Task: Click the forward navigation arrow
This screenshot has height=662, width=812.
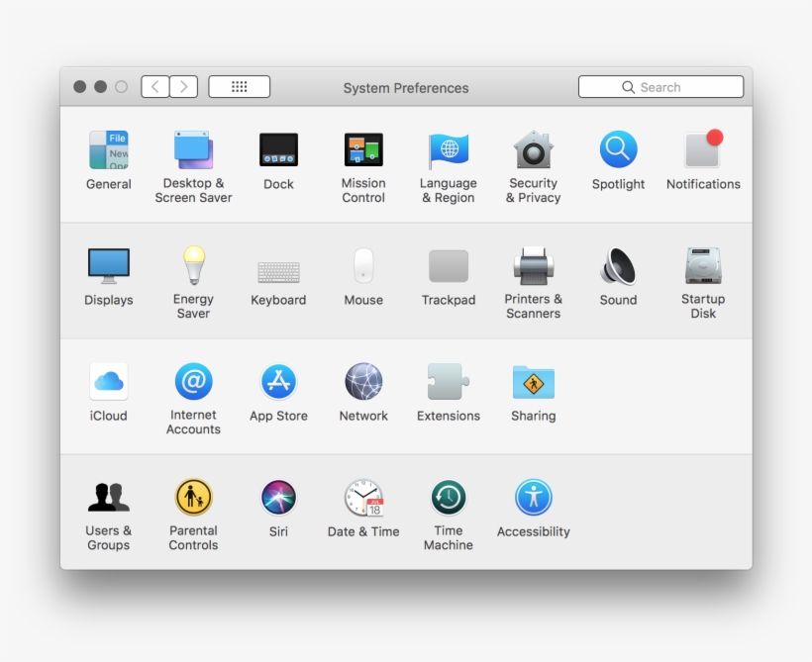Action: point(184,86)
